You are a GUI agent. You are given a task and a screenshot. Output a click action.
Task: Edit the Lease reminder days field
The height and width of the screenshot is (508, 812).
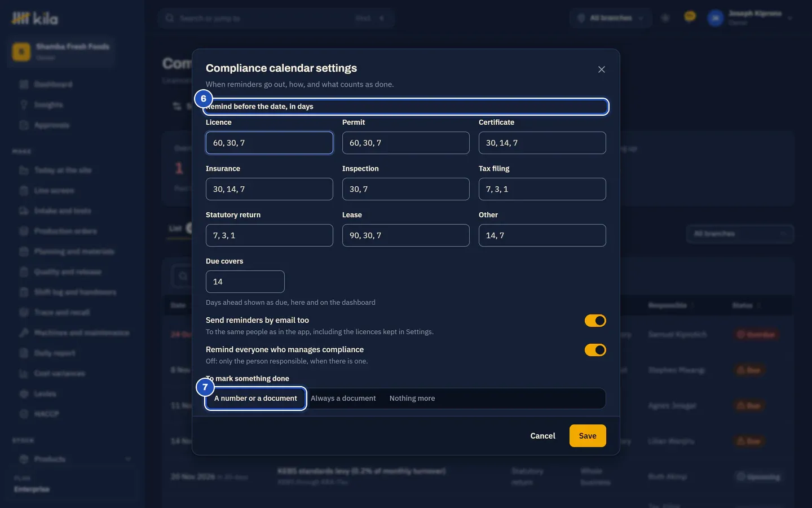click(x=406, y=235)
